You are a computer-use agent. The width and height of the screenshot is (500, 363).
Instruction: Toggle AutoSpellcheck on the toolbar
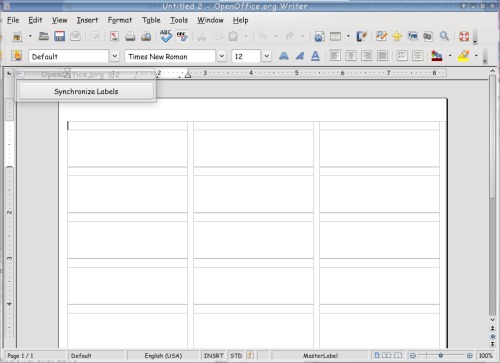coord(182,36)
